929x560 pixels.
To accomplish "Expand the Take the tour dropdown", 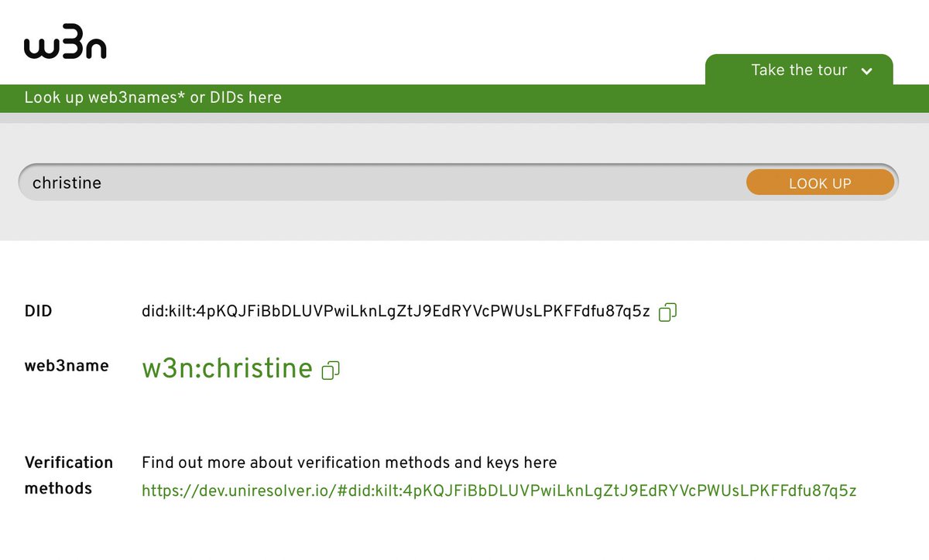I will coord(799,70).
